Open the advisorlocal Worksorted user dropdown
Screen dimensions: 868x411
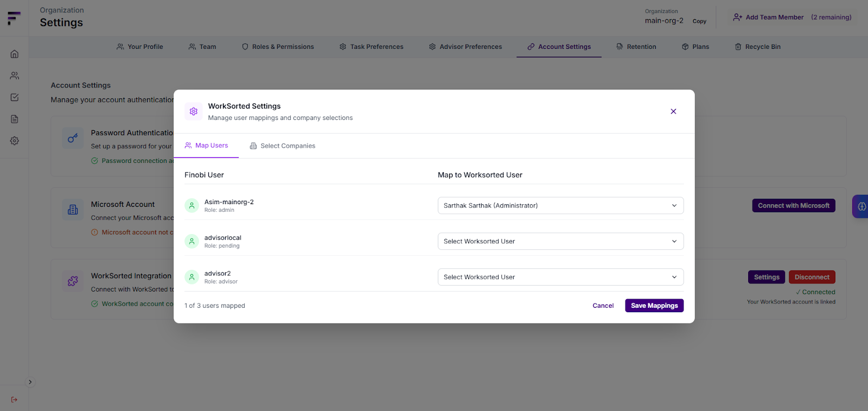click(x=560, y=242)
